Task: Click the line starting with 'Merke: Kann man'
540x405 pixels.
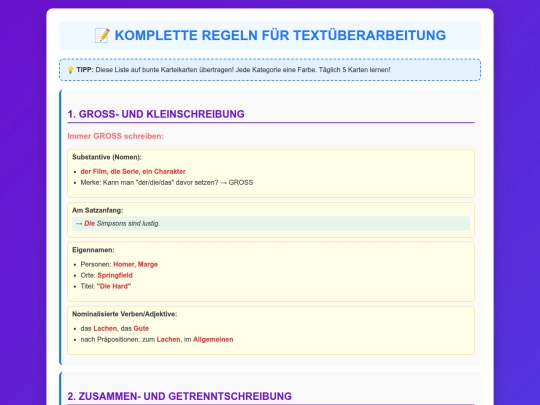Action: [x=167, y=183]
